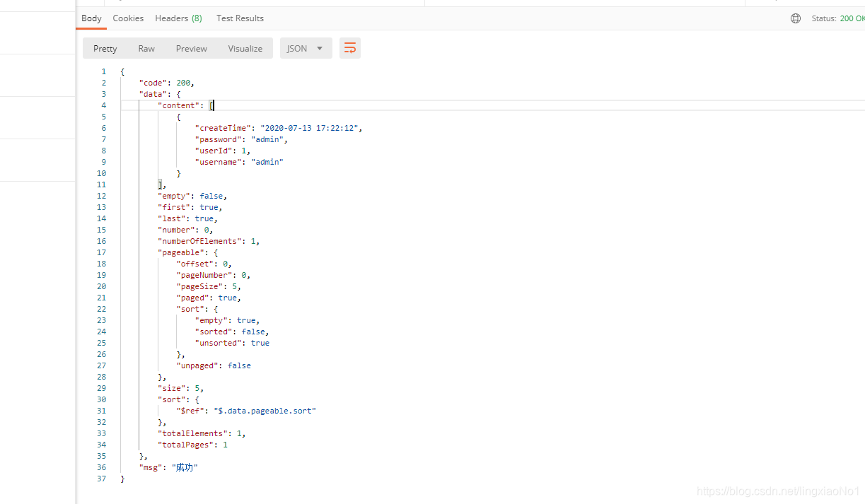Click the "unsorted": true line
Image resolution: width=865 pixels, height=504 pixels.
(x=232, y=343)
